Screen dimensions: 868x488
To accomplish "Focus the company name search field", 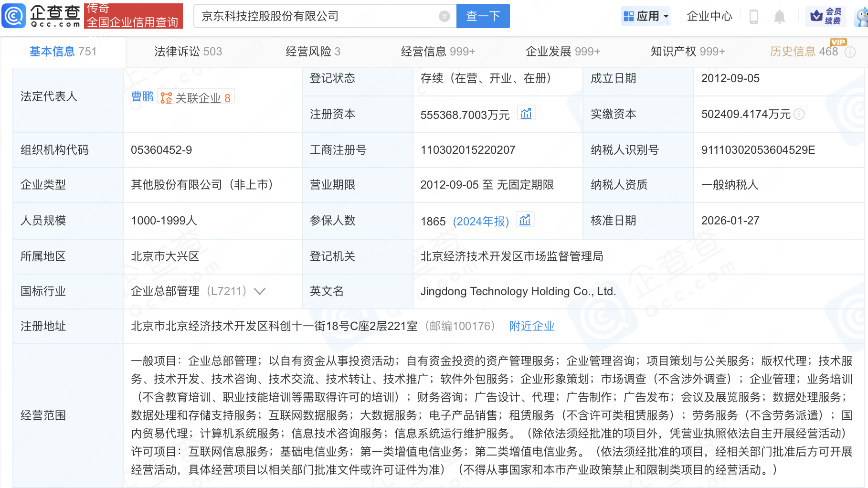I will 315,16.
